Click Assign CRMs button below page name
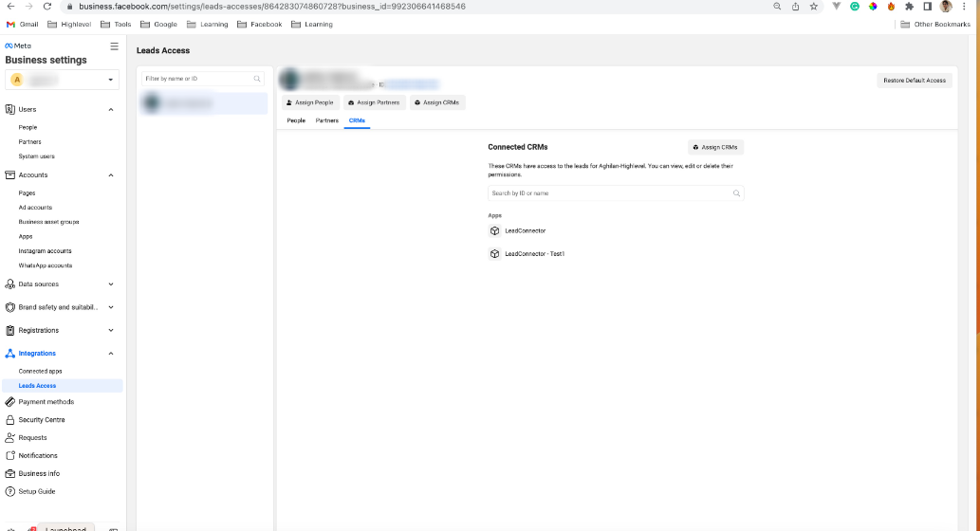 coord(437,102)
